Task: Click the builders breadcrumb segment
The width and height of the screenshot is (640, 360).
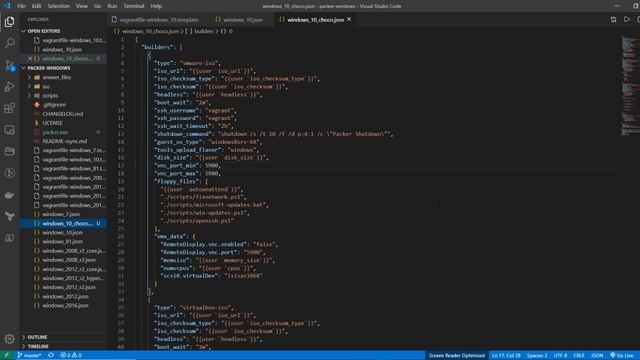Action: click(x=204, y=31)
